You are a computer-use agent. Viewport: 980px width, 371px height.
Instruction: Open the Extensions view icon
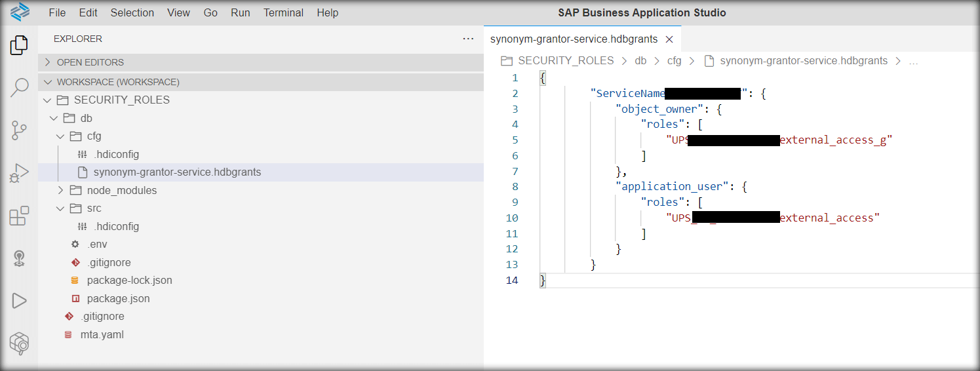click(x=19, y=216)
